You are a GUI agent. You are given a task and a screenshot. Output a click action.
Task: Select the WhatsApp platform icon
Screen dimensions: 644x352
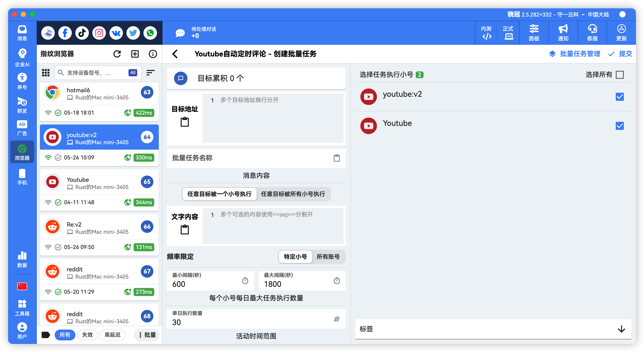click(150, 33)
